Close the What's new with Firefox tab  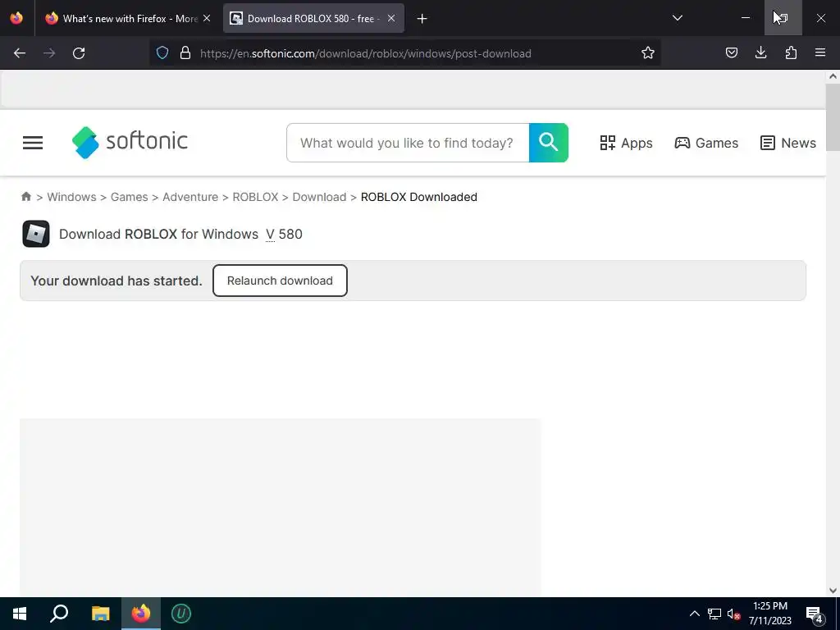click(x=207, y=18)
